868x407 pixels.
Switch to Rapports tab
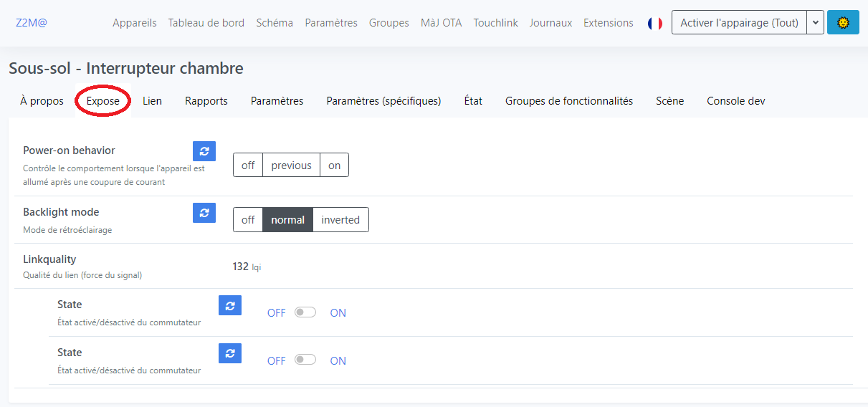(x=206, y=101)
